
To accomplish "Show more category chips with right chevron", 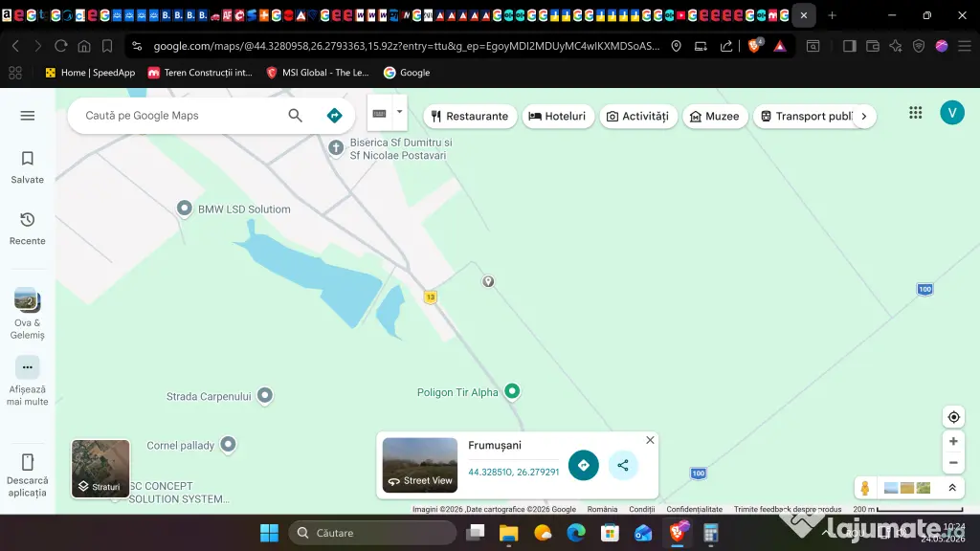I will point(864,116).
